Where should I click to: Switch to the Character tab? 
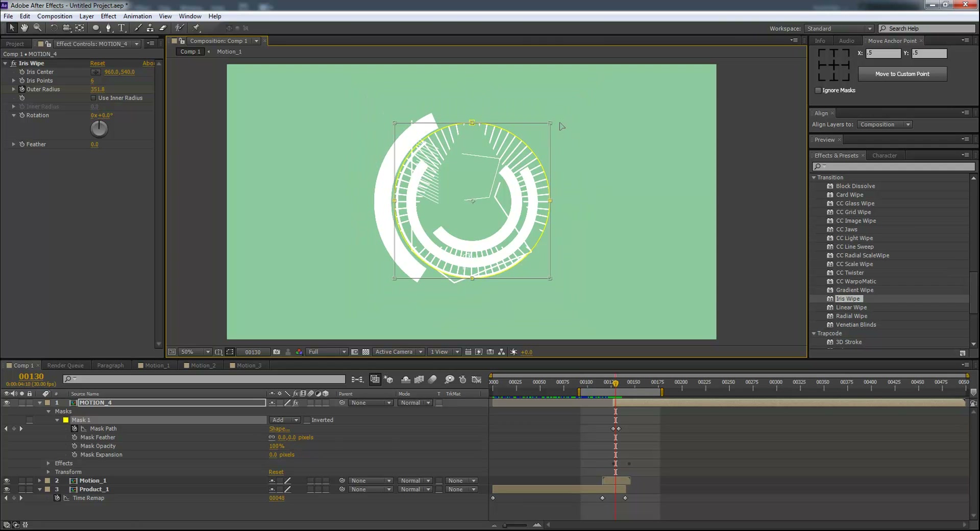click(x=884, y=156)
